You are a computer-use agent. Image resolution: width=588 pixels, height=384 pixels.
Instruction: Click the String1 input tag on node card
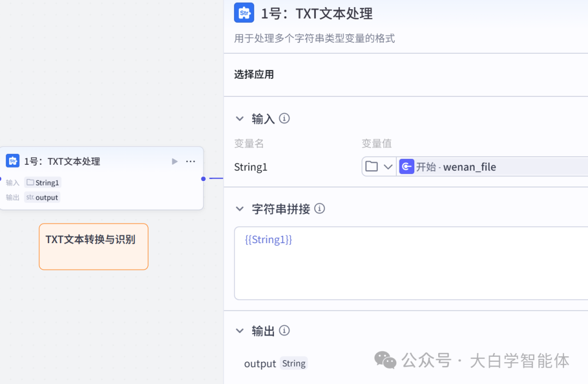coord(43,182)
